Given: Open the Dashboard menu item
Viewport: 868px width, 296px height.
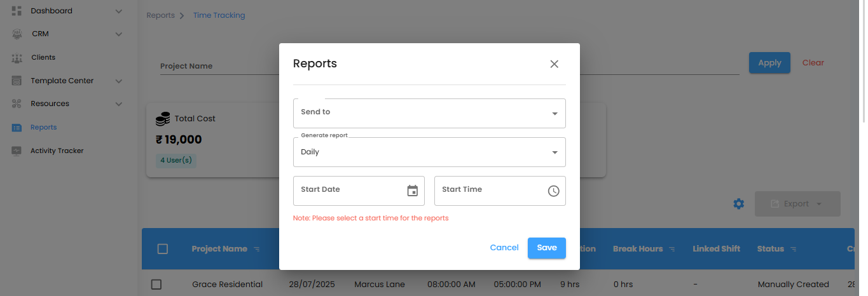Looking at the screenshot, I should [52, 11].
